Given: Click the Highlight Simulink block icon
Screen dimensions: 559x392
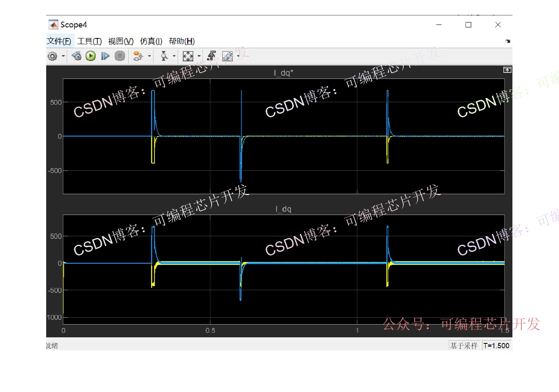Looking at the screenshot, I should [x=138, y=56].
